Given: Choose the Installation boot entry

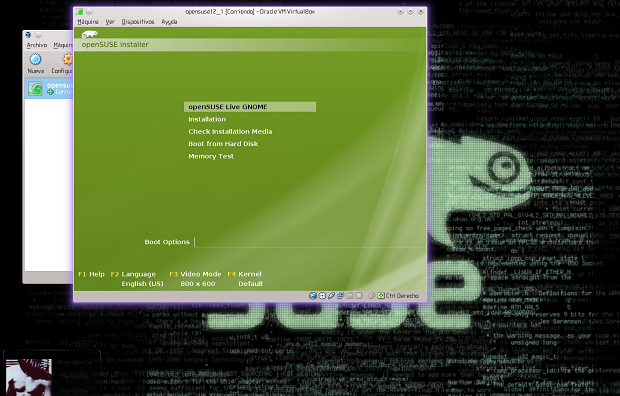Looking at the screenshot, I should click(207, 119).
